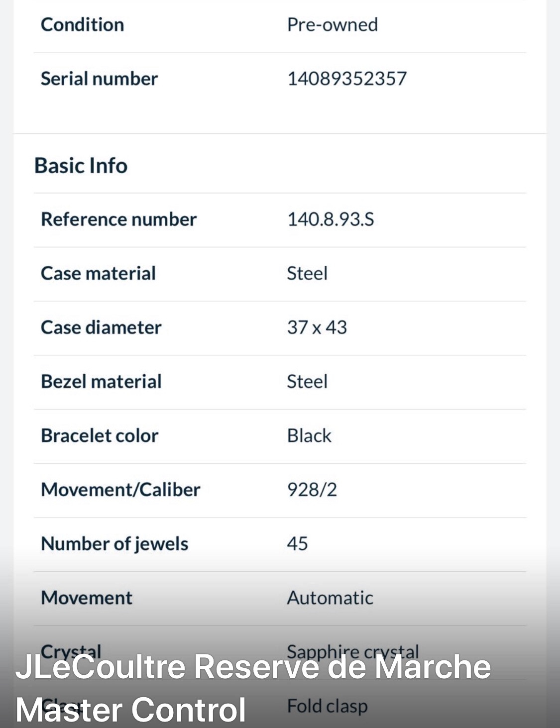The width and height of the screenshot is (560, 728).
Task: Click the Fold clasp value
Action: tap(327, 707)
